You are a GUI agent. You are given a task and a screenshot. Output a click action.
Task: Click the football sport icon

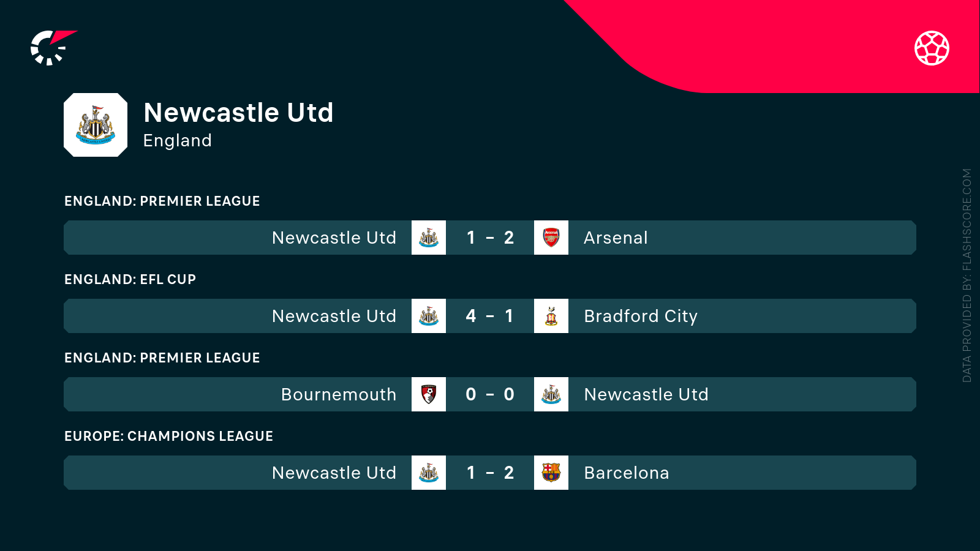click(x=932, y=48)
